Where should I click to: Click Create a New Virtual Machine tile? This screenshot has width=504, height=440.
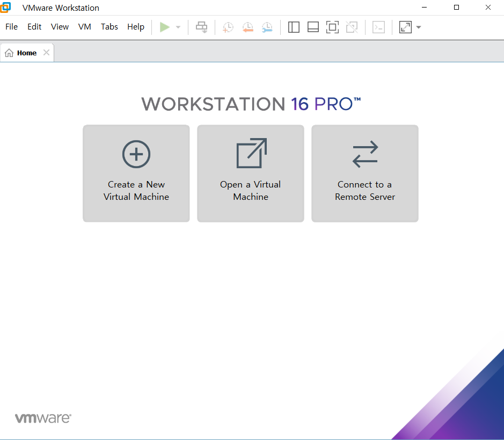136,174
